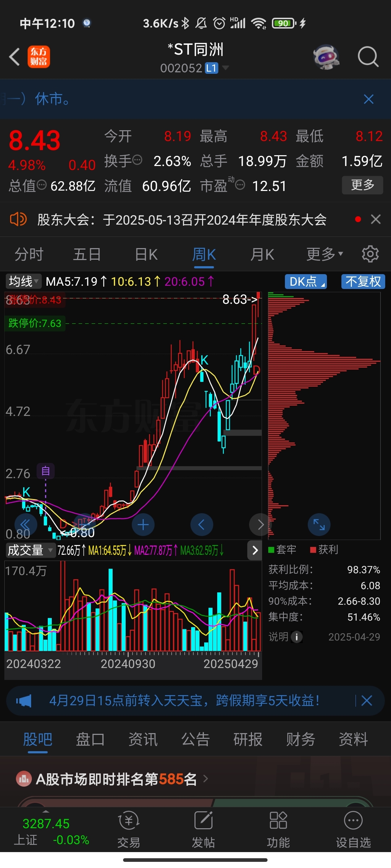The image size is (391, 868).
Task: Tap the chip distribution histogram
Action: (x=324, y=415)
